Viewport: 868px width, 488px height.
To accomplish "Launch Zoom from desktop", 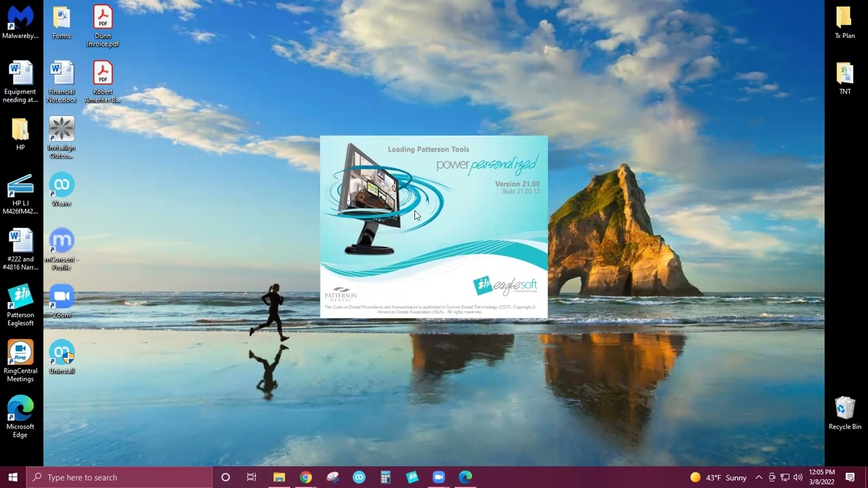I will tap(61, 302).
